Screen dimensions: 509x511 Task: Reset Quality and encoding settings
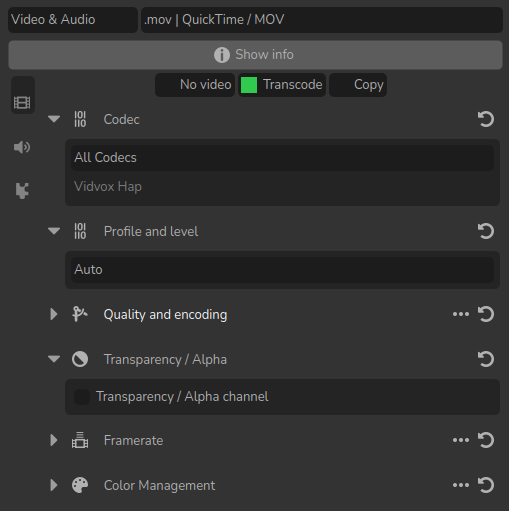[486, 314]
